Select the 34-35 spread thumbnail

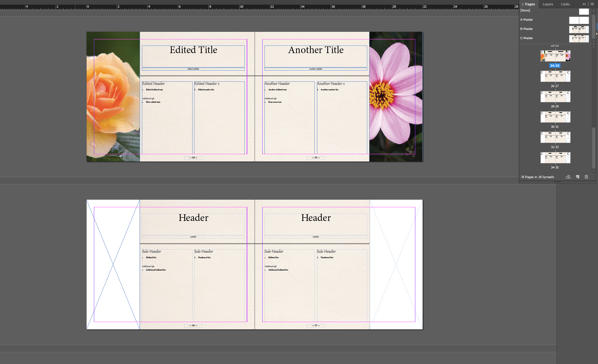(555, 158)
